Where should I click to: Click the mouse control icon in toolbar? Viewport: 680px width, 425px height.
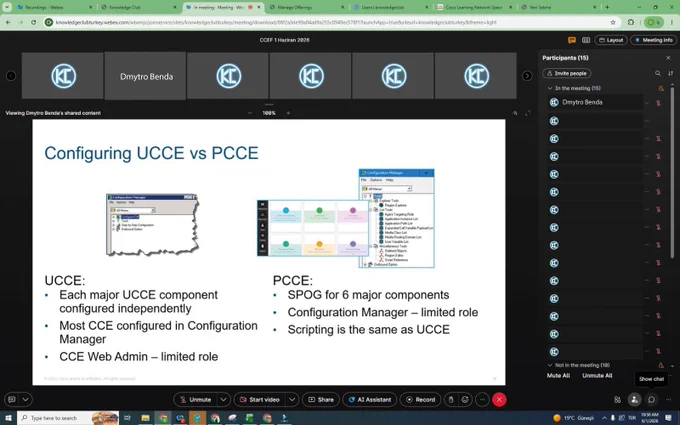coord(451,399)
